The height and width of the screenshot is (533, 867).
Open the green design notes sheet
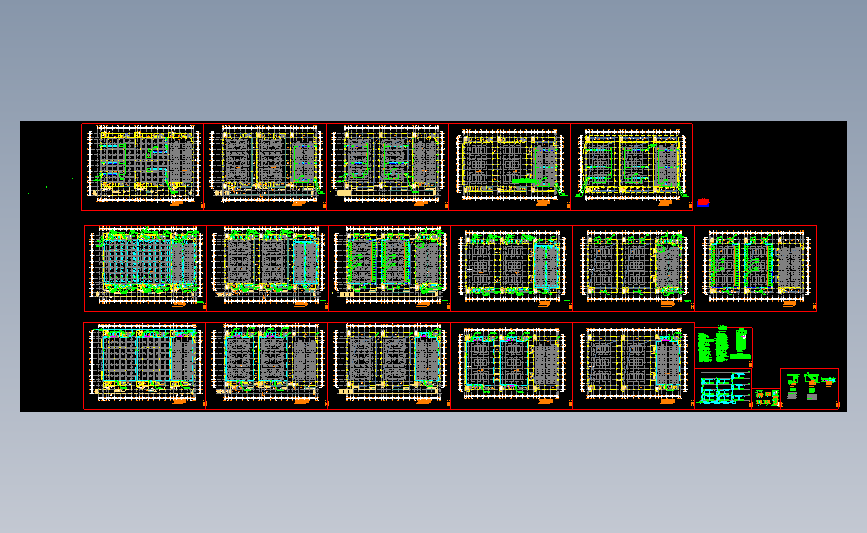724,347
